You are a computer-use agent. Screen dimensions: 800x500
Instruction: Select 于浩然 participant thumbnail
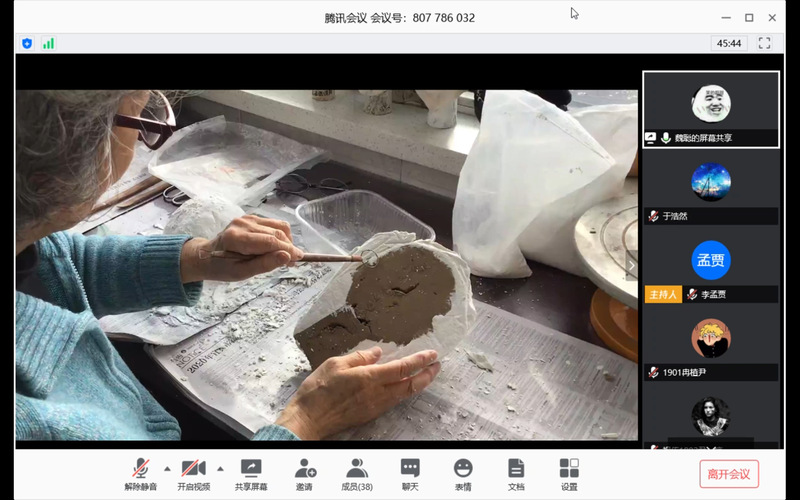coord(711,189)
